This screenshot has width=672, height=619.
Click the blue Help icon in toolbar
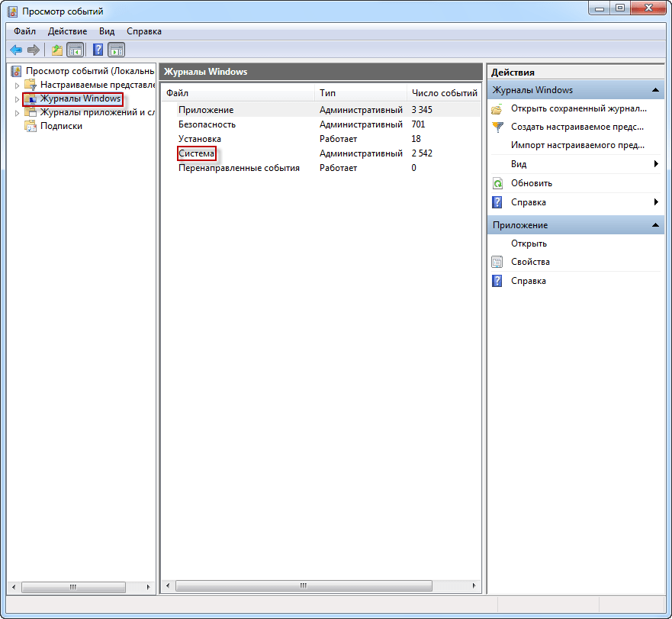pyautogui.click(x=98, y=50)
